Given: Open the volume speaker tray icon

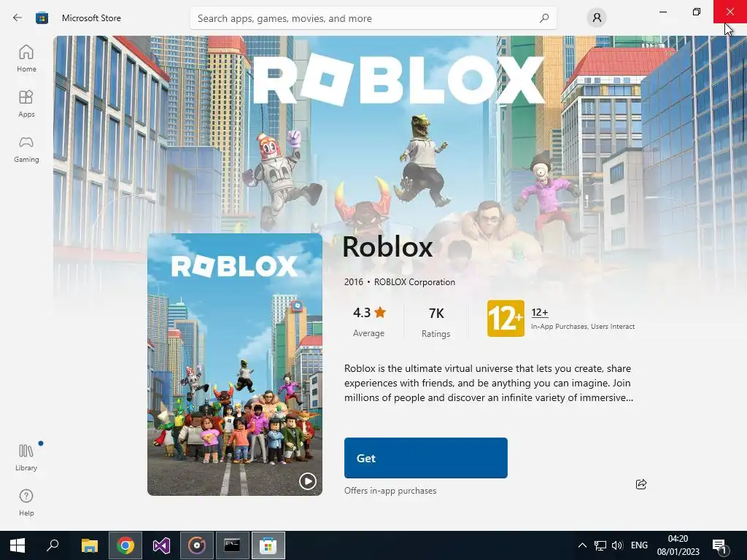Looking at the screenshot, I should click(x=617, y=545).
